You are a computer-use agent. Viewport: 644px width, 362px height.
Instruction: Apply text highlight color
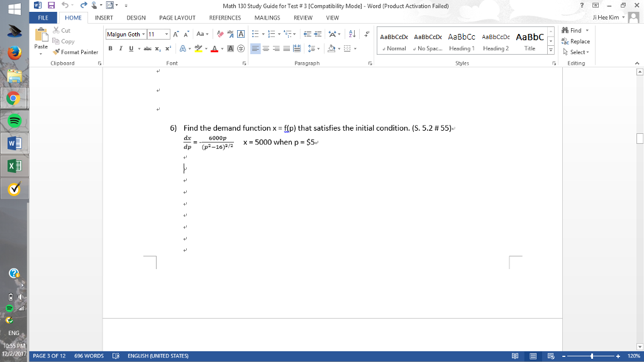198,48
